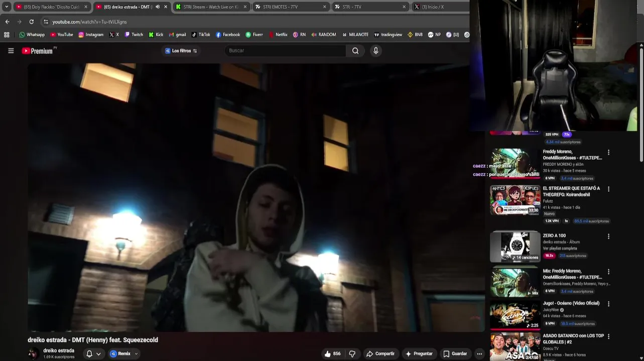Dislike the video with thumbs down
Image resolution: width=644 pixels, height=361 pixels.
click(x=352, y=354)
